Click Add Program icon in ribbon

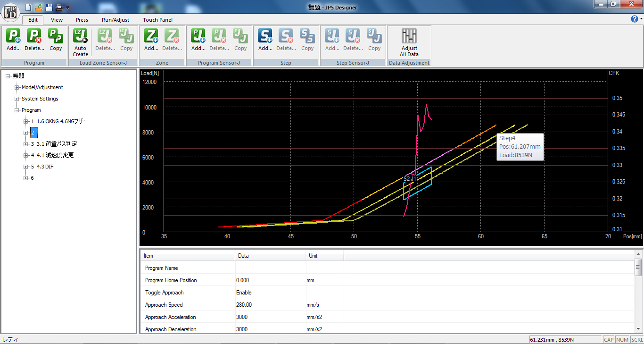(x=14, y=39)
